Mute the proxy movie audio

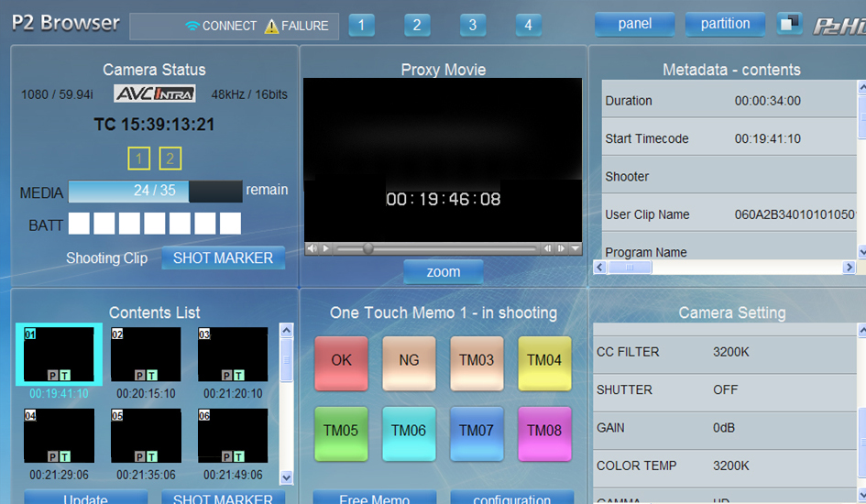312,248
